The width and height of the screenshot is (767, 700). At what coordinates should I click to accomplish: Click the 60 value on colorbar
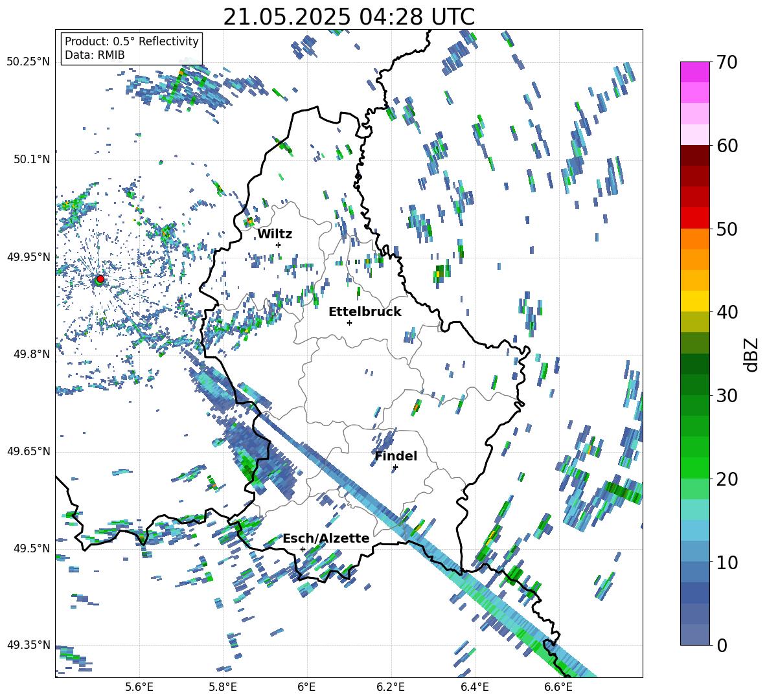(727, 146)
